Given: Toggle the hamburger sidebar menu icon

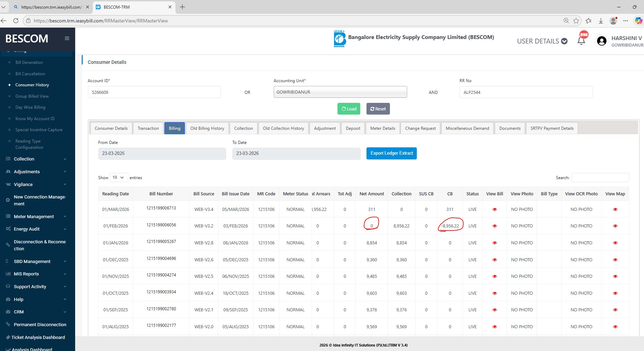Looking at the screenshot, I should coord(67,38).
